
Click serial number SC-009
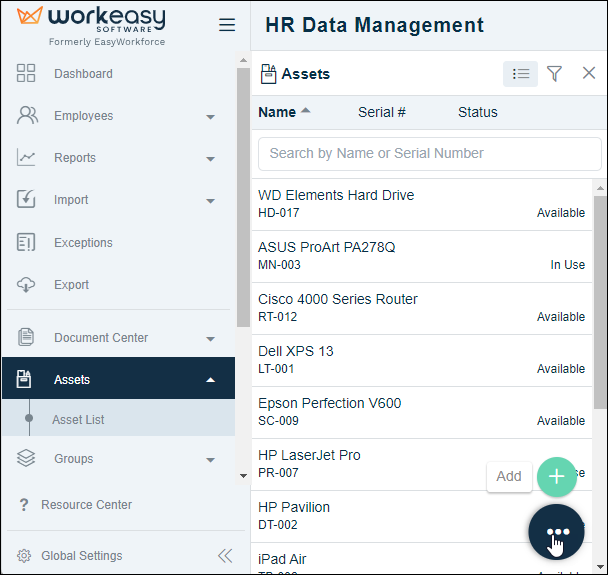coord(278,421)
